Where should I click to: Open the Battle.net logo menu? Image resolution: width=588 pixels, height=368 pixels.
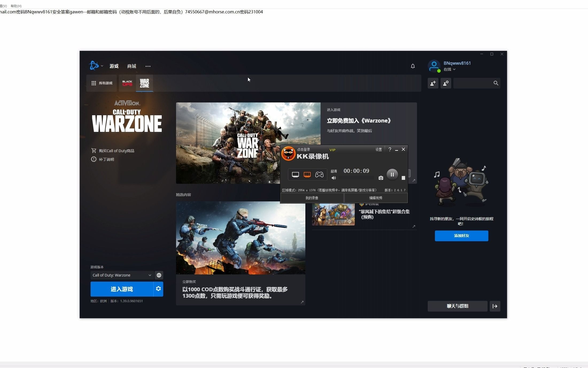point(96,66)
